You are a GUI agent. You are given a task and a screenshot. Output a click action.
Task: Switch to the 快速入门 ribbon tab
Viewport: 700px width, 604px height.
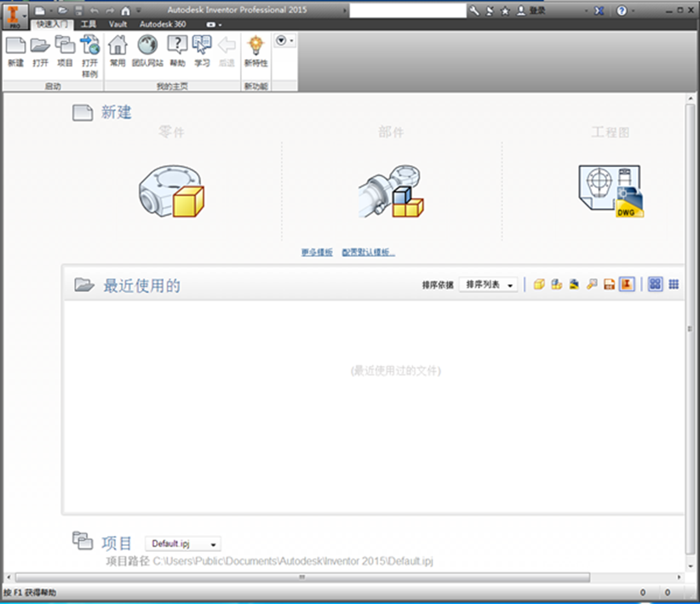point(52,24)
